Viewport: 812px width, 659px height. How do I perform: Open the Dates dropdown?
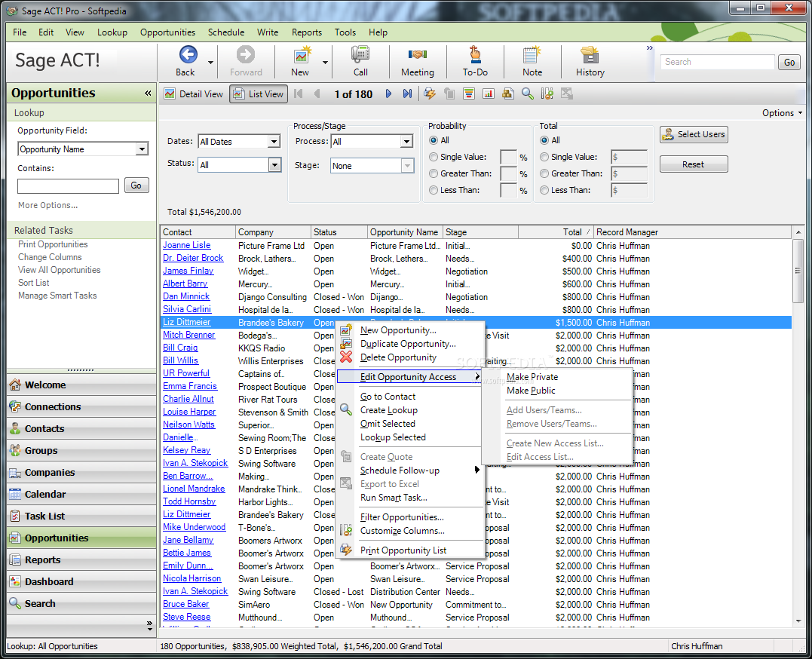[x=274, y=142]
